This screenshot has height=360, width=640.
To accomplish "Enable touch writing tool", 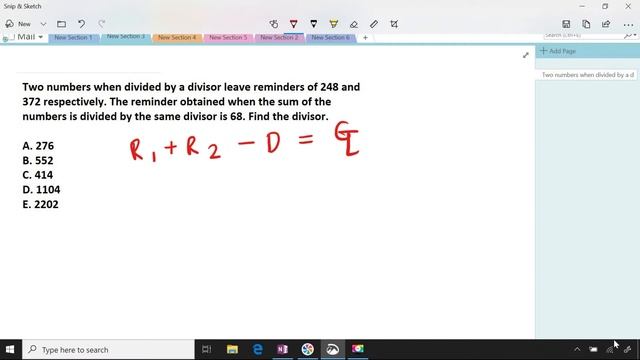I will click(x=273, y=24).
